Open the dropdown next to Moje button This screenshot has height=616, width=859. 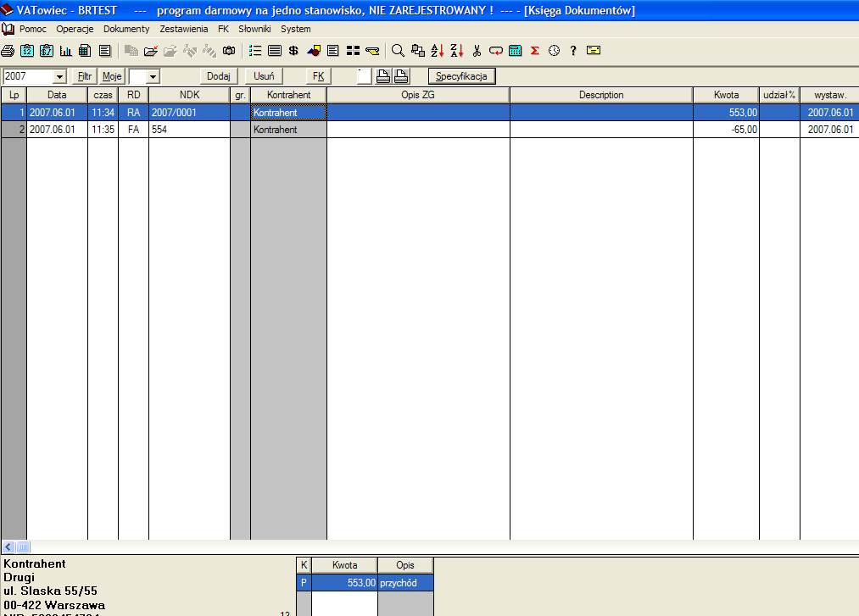click(153, 77)
